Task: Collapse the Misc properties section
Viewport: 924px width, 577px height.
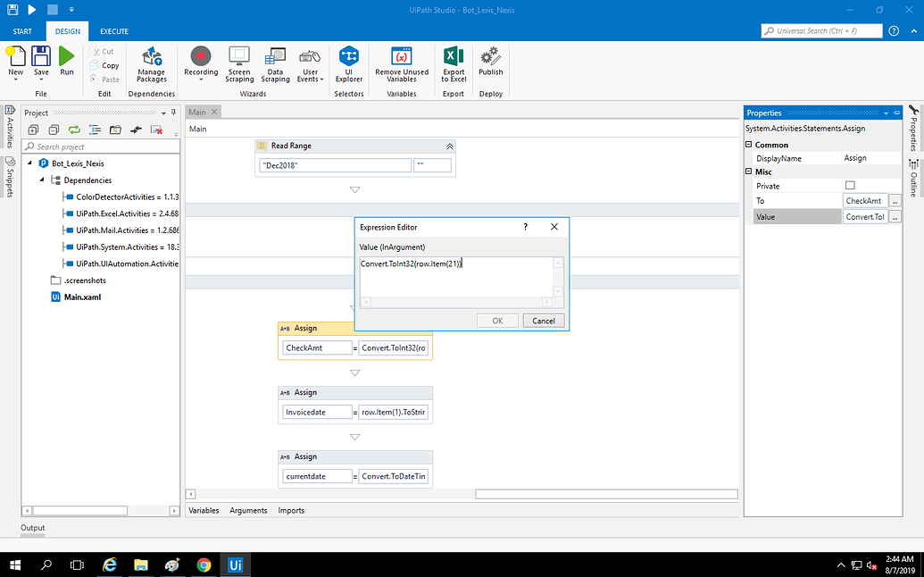Action: click(x=748, y=171)
